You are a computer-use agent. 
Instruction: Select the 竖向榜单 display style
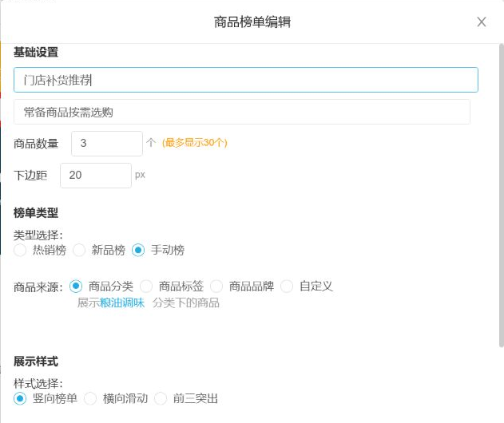(x=20, y=398)
